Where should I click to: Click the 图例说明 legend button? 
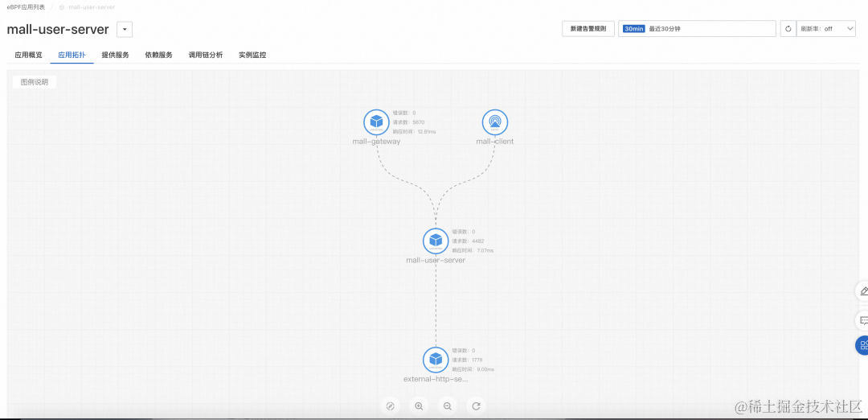tap(35, 82)
